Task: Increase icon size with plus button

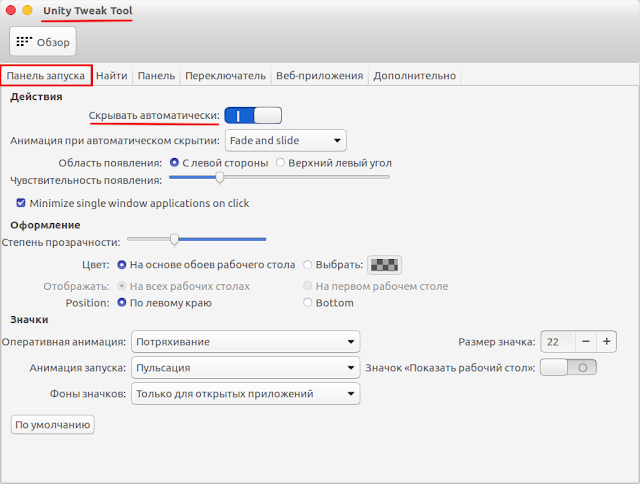Action: click(607, 342)
